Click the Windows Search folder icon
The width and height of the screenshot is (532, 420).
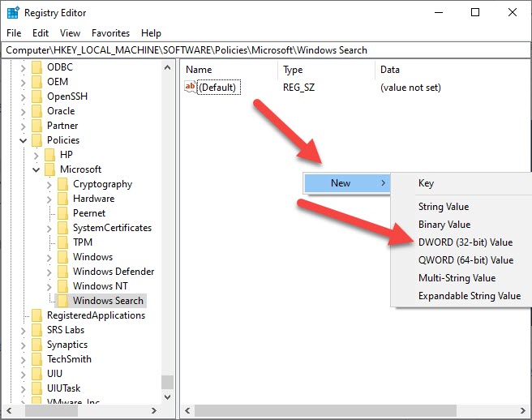tap(62, 301)
